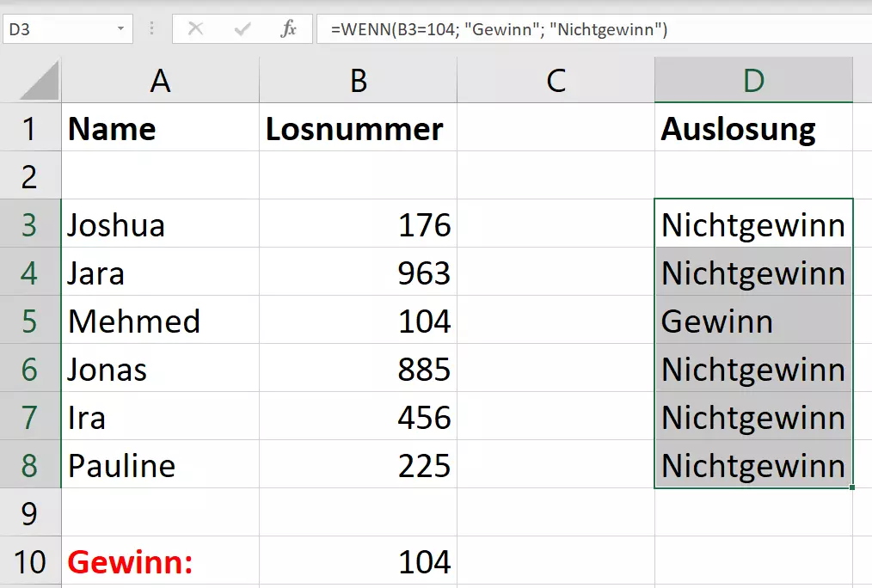Click the Enter checkmark icon in formula bar
Viewport: 872px width, 588px height.
[x=243, y=28]
